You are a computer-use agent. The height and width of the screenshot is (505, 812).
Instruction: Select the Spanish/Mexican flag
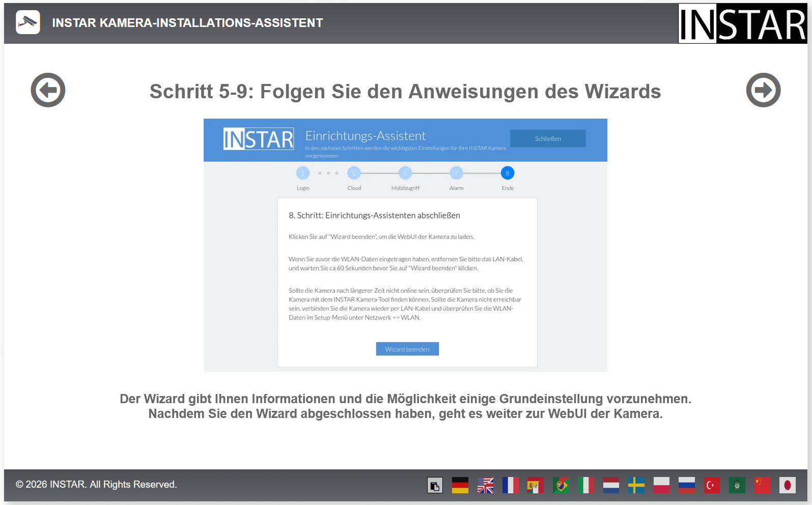pos(536,485)
